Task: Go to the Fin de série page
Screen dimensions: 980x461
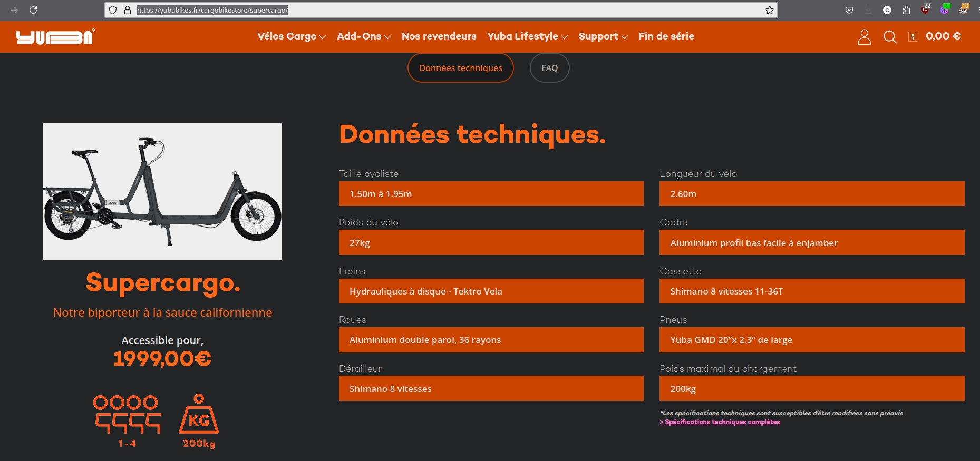Action: (x=666, y=36)
